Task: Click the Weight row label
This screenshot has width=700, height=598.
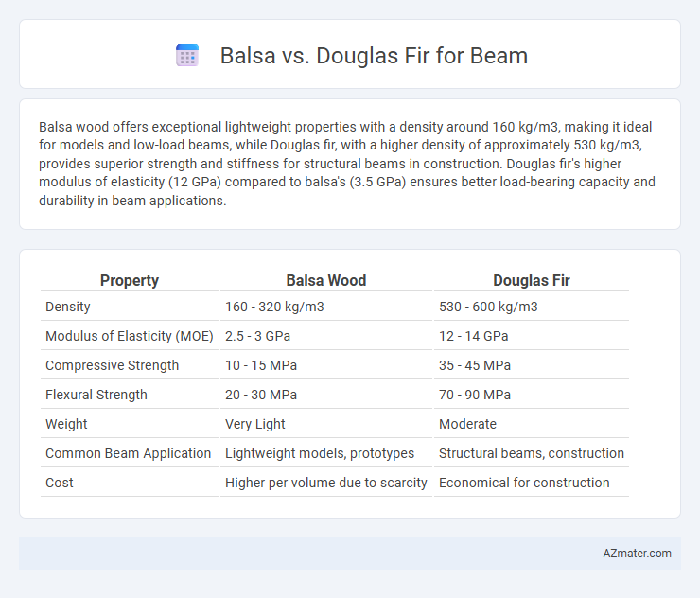Action: pos(66,424)
